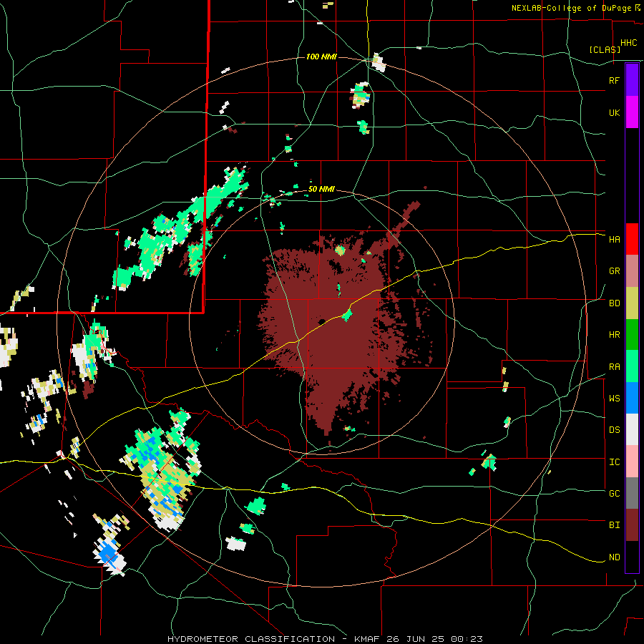Click the ND black legend color swatch

click(632, 557)
